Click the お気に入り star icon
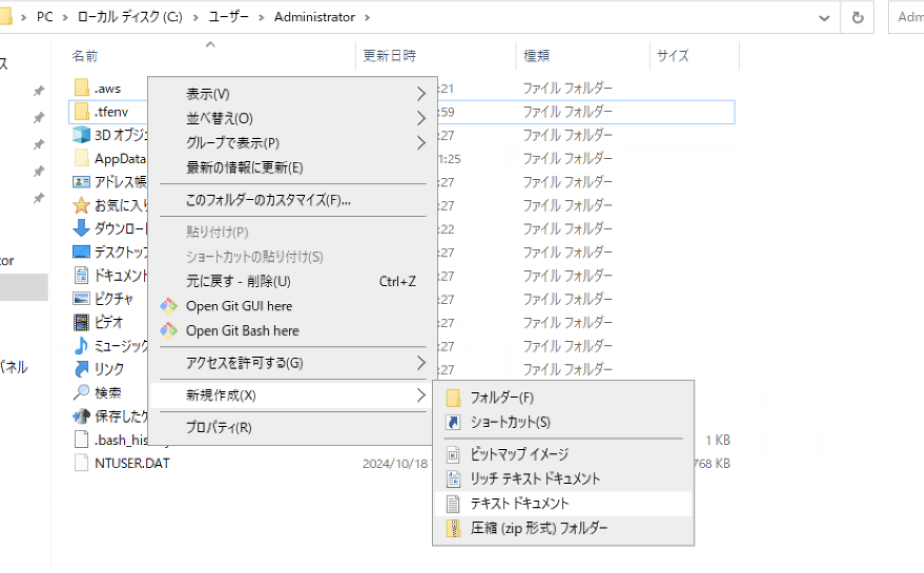This screenshot has width=924, height=573. point(81,205)
